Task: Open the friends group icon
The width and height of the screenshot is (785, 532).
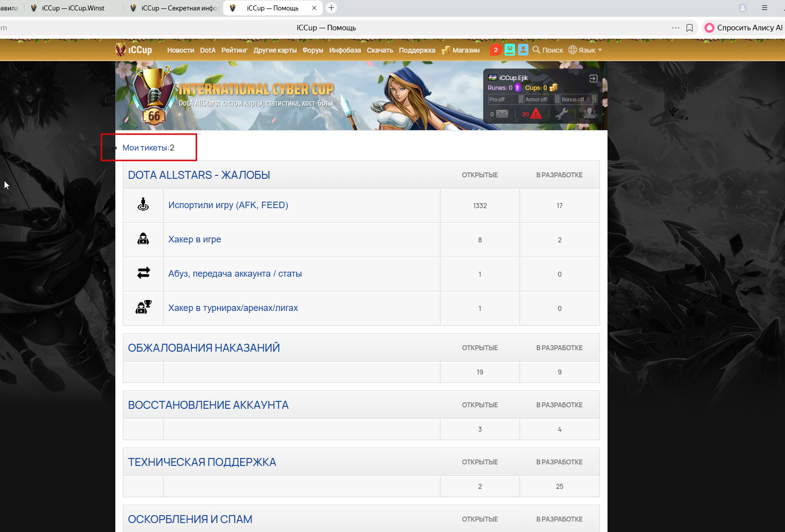Action: [589, 113]
